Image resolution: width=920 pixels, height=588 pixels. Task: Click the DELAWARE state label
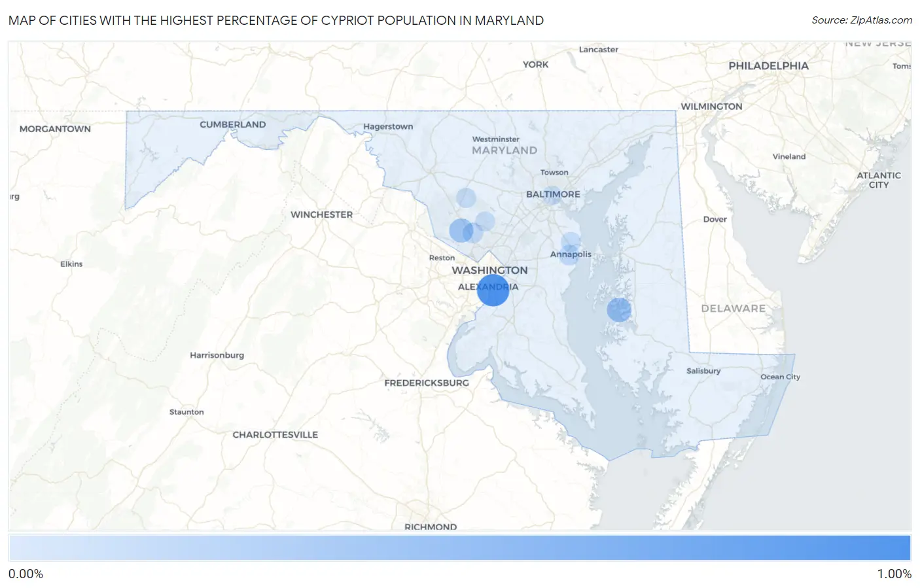point(733,308)
